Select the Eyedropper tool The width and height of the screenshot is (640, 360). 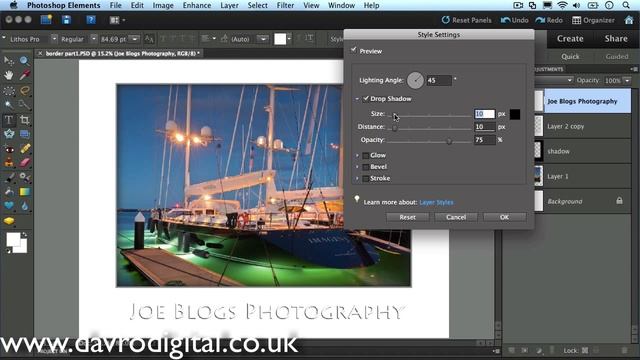click(x=24, y=76)
